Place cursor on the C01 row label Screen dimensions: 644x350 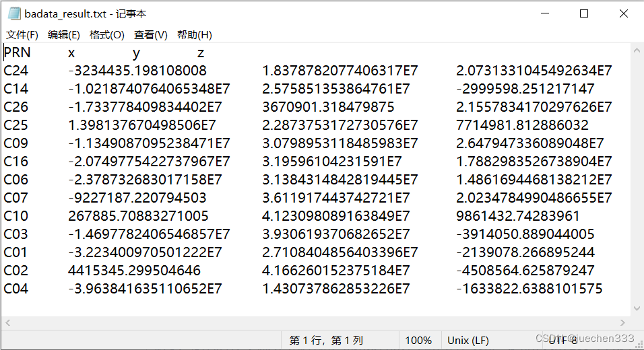coord(16,252)
